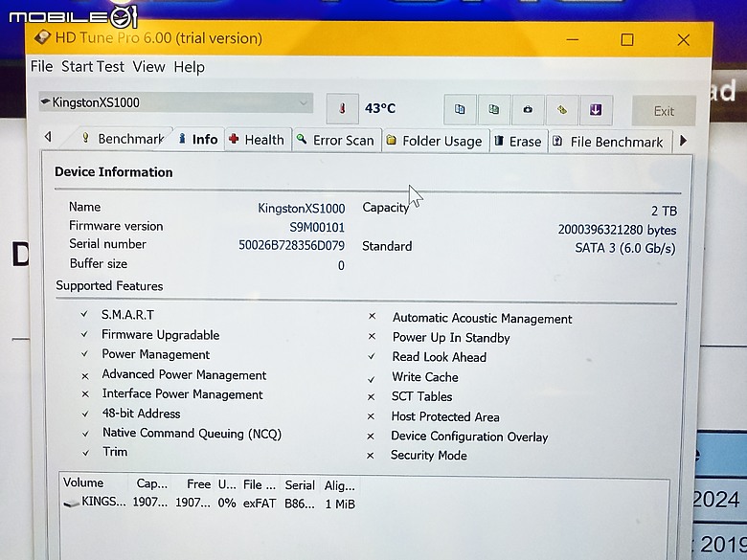Open the Erase tab
Image resolution: width=747 pixels, height=560 pixels.
tap(518, 142)
